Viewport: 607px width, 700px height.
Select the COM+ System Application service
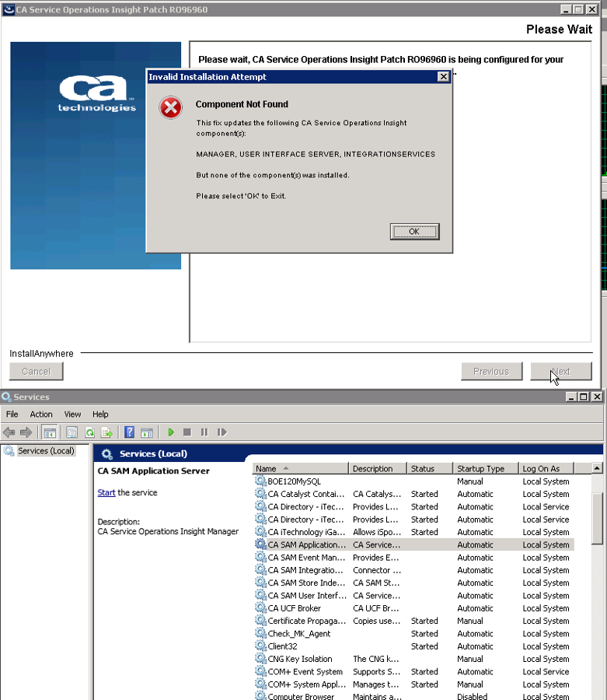coord(413,684)
